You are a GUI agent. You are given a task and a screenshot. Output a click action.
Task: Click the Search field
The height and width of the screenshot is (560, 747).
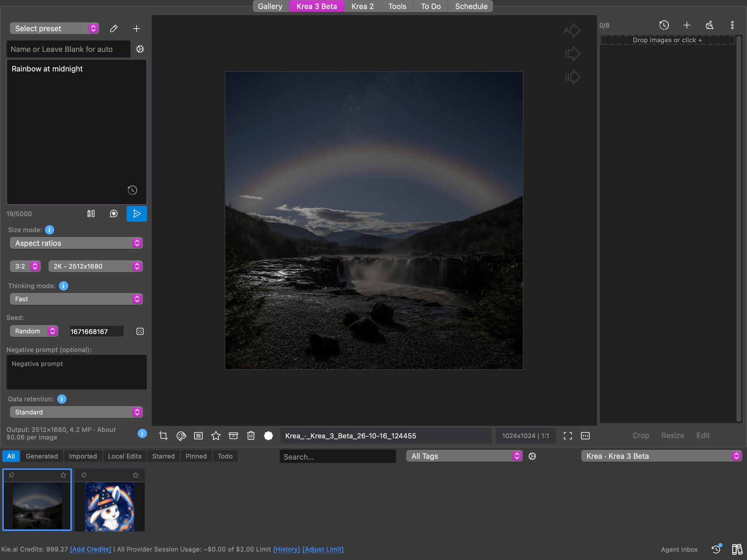(338, 456)
